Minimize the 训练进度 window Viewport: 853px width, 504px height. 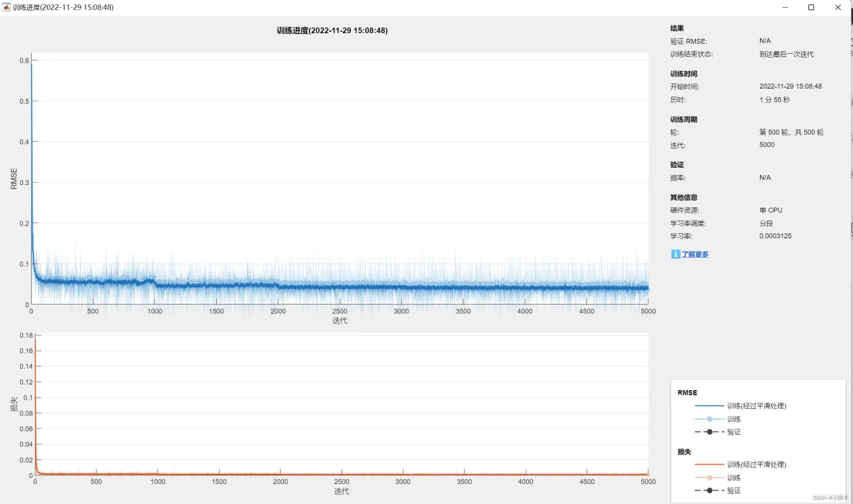[785, 7]
